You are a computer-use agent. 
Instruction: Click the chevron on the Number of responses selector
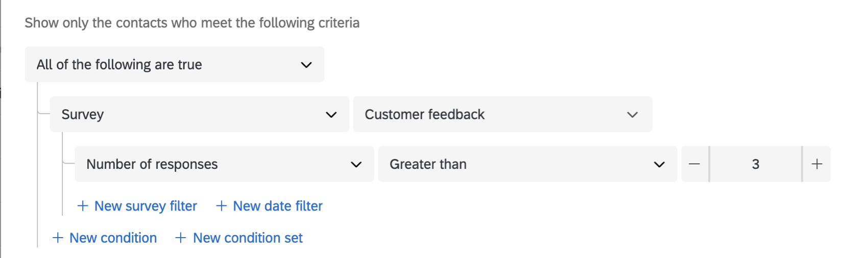coord(356,165)
